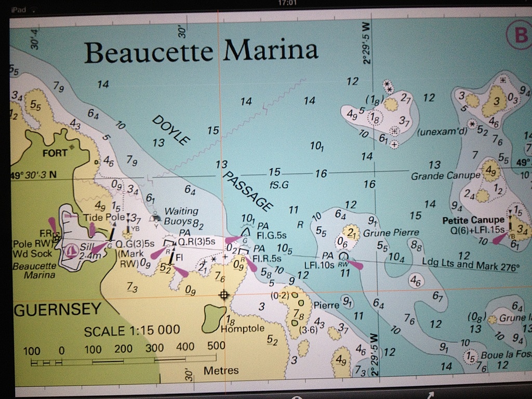This screenshot has width=532, height=399.
Task: Tap the RW safe-water buoy beside LFl.10s
Action: [344, 256]
